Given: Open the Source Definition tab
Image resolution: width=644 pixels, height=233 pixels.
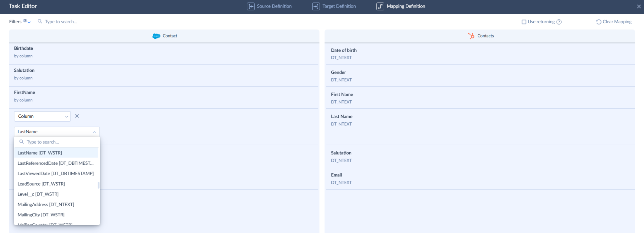Looking at the screenshot, I should click(274, 6).
